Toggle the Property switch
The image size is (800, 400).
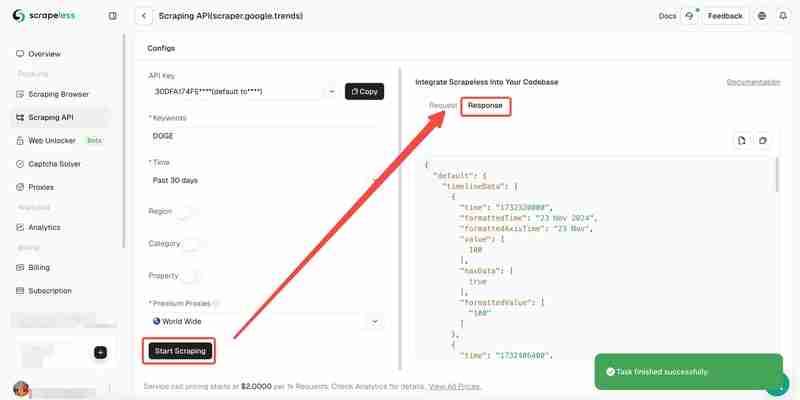tap(191, 276)
